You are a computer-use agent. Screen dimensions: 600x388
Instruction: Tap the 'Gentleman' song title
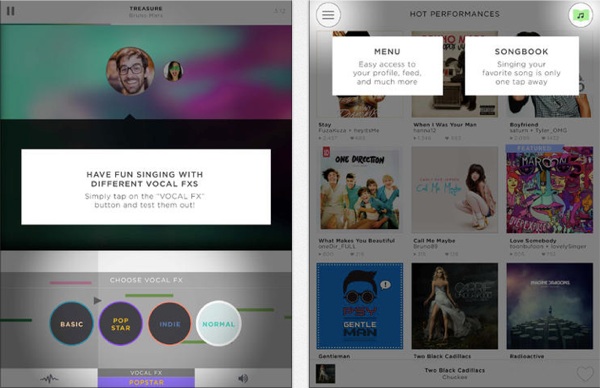point(334,356)
